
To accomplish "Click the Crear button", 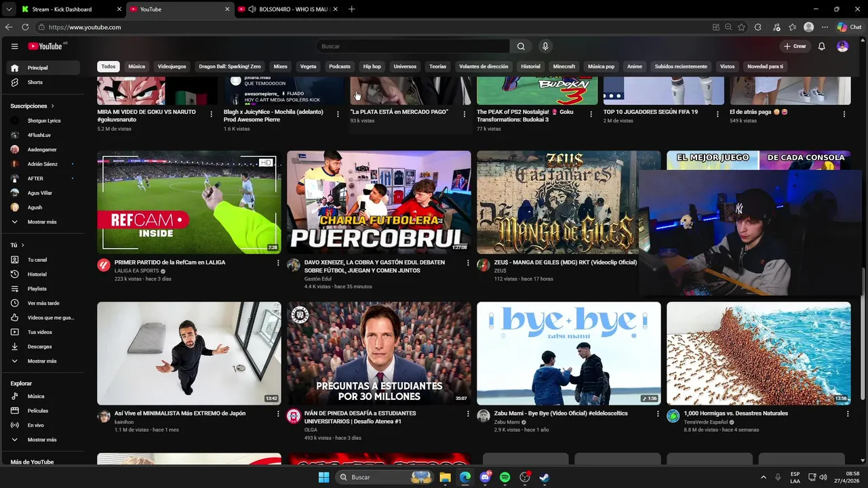I will (795, 46).
